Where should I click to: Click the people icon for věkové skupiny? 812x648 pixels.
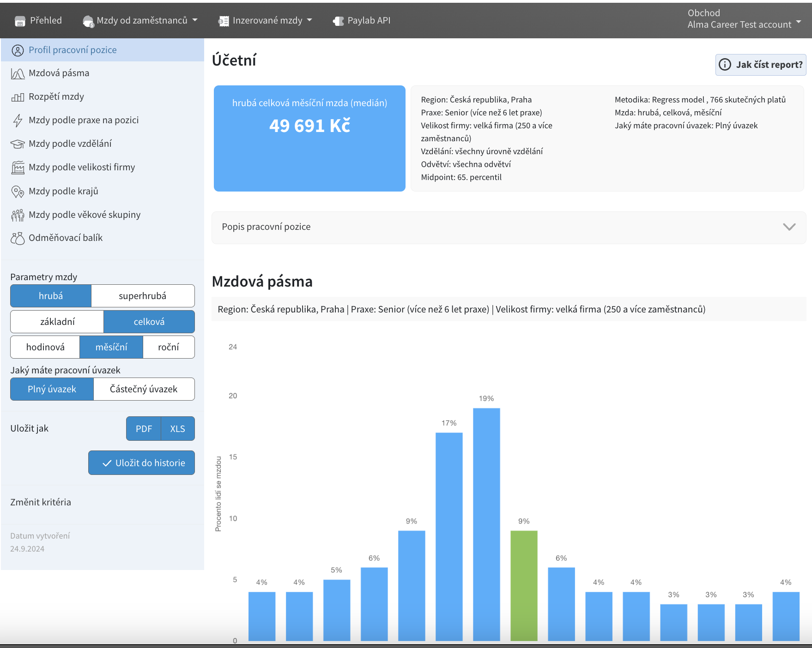click(x=18, y=215)
